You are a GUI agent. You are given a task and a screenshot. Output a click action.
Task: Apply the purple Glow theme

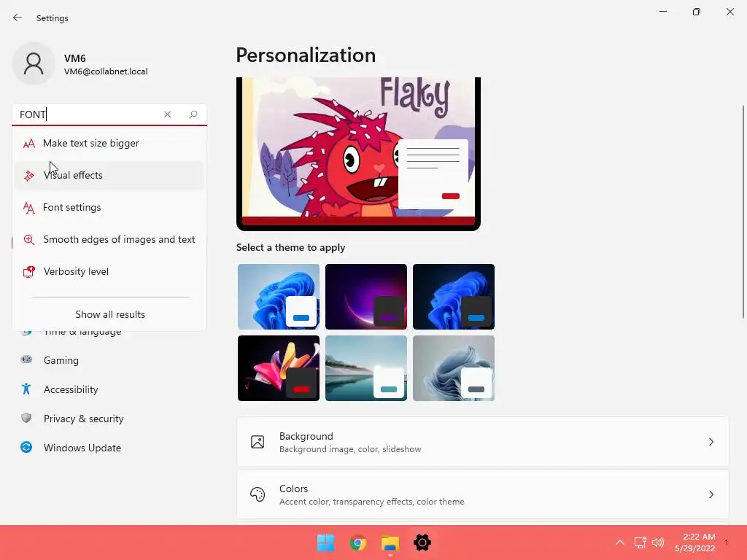tap(366, 297)
